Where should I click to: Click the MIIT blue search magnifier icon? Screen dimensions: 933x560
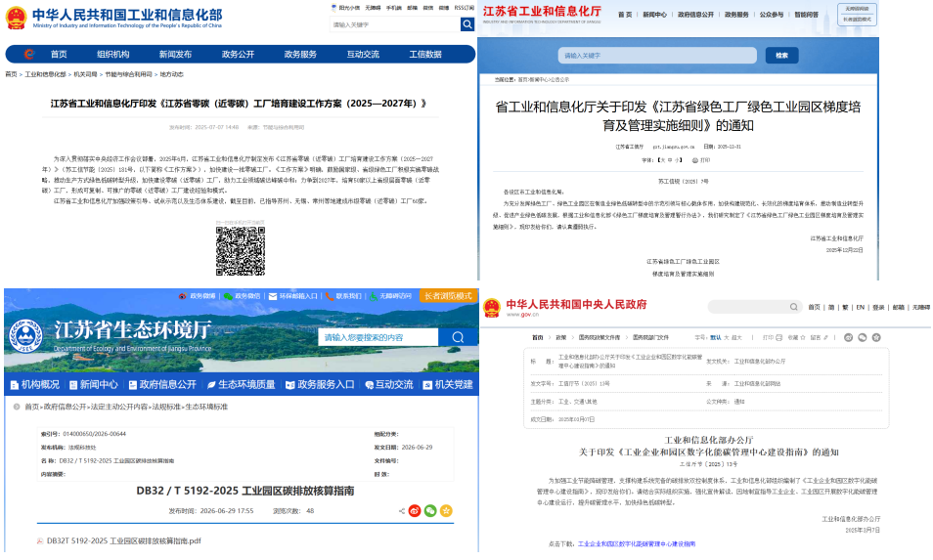click(467, 24)
